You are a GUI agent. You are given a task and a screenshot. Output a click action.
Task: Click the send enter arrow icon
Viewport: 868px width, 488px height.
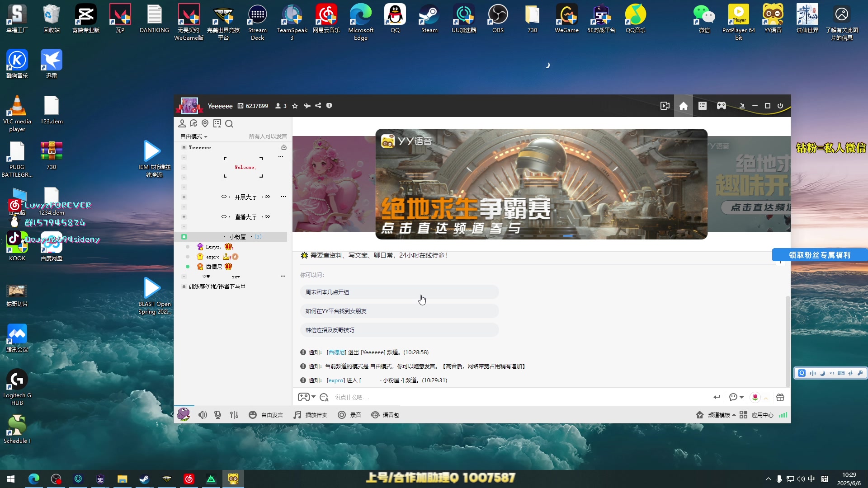click(x=717, y=397)
